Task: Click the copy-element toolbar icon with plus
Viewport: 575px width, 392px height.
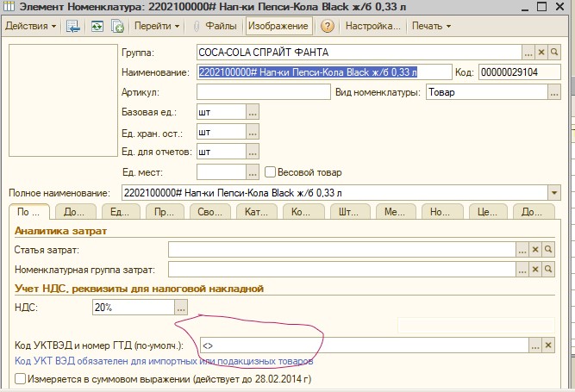Action: pyautogui.click(x=118, y=27)
